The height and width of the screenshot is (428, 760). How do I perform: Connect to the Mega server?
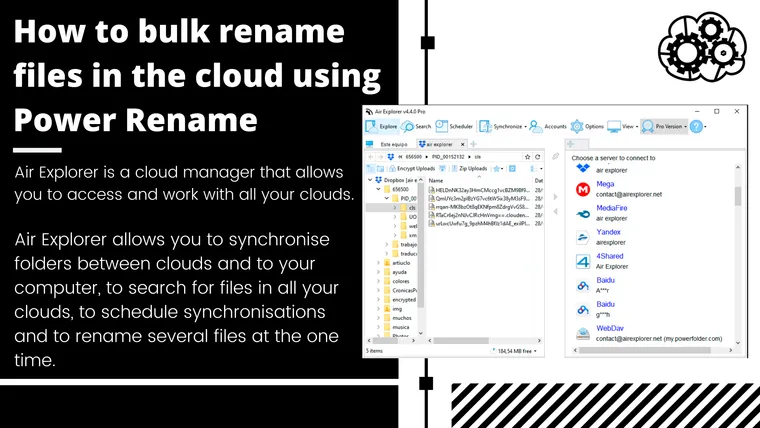(605, 184)
